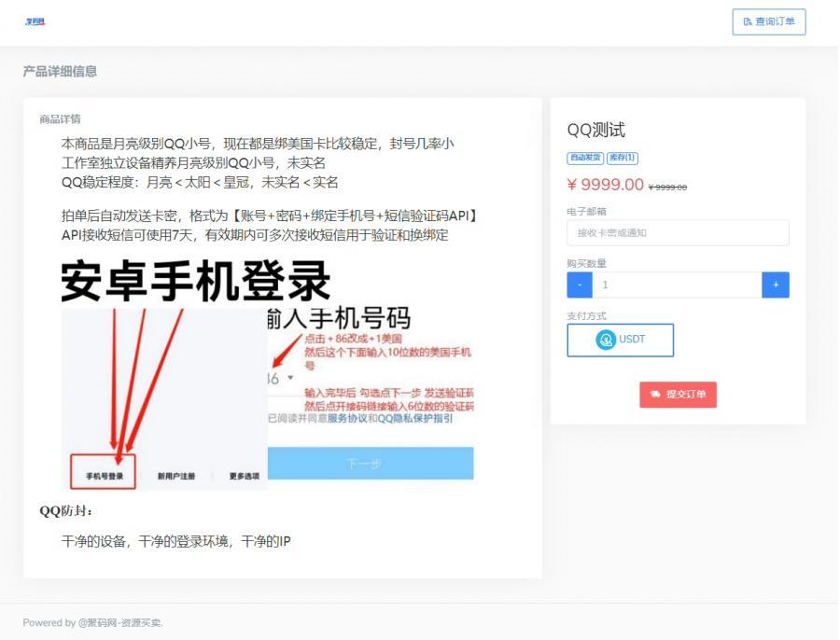Viewport: 840px width, 640px height.
Task: Click the red sale price ¥9999.00
Action: (607, 185)
